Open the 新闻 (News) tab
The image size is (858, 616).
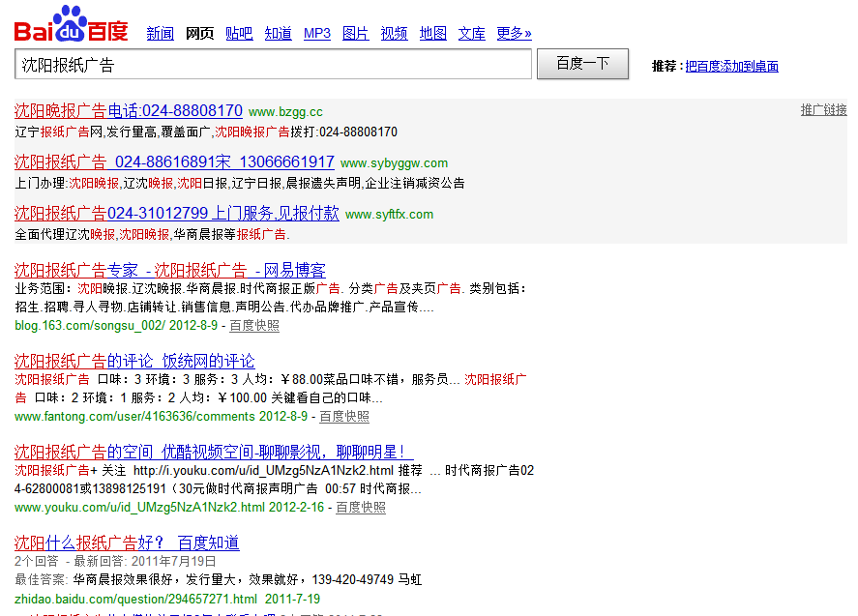(x=160, y=34)
